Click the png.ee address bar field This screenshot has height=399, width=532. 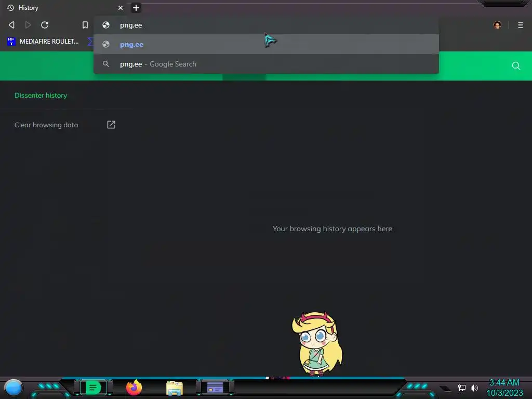coord(266,25)
